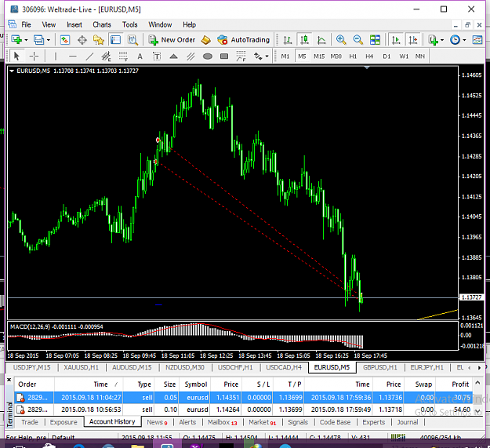Open the Journal terminal tab
Viewport: 490px width, 448px height.
click(x=407, y=422)
